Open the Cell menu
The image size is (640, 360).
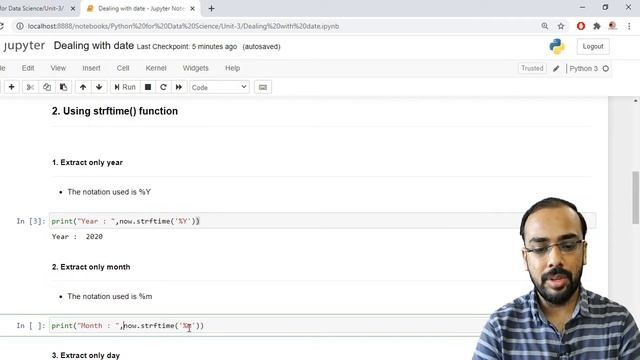tap(123, 68)
